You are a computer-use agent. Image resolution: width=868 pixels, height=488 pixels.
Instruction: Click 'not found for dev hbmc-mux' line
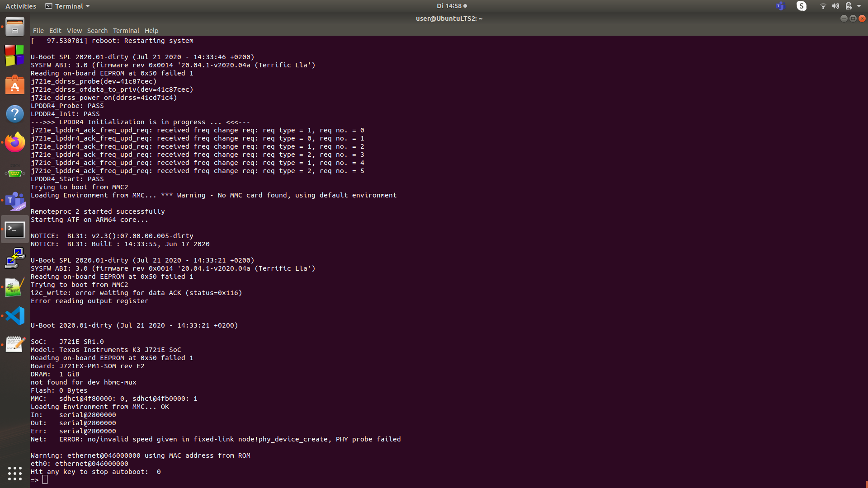[x=84, y=382]
